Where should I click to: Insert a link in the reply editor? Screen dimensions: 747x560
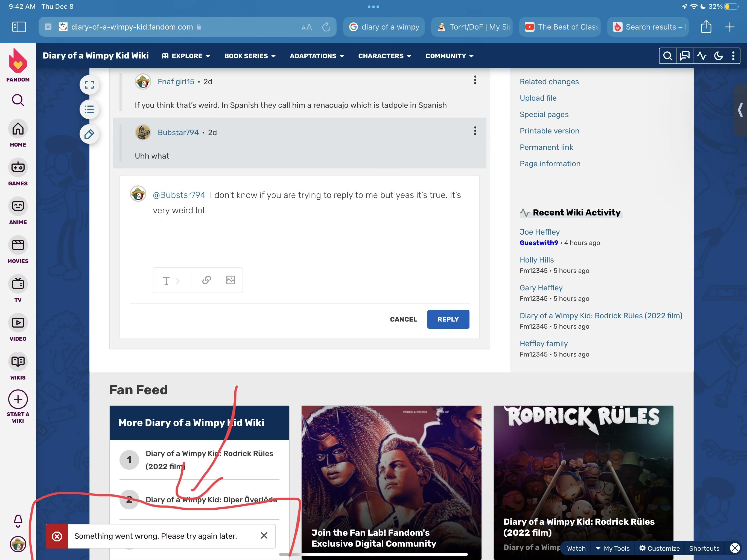(206, 280)
